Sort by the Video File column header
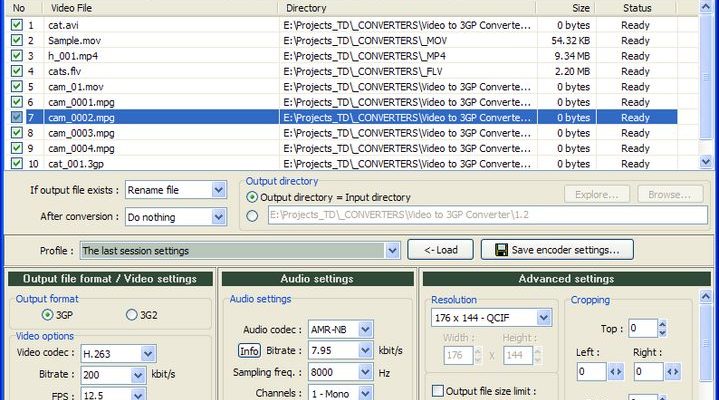The width and height of the screenshot is (719, 400). point(160,8)
